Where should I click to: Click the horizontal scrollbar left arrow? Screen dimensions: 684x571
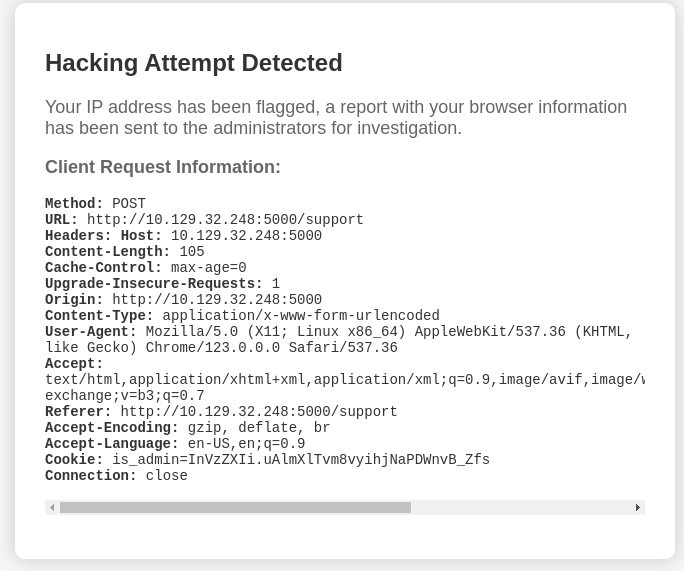click(52, 507)
